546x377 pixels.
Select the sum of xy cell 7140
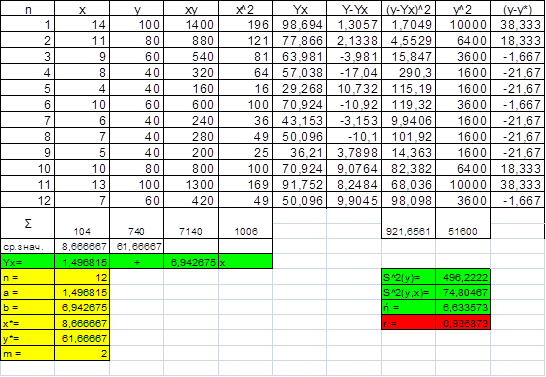191,223
